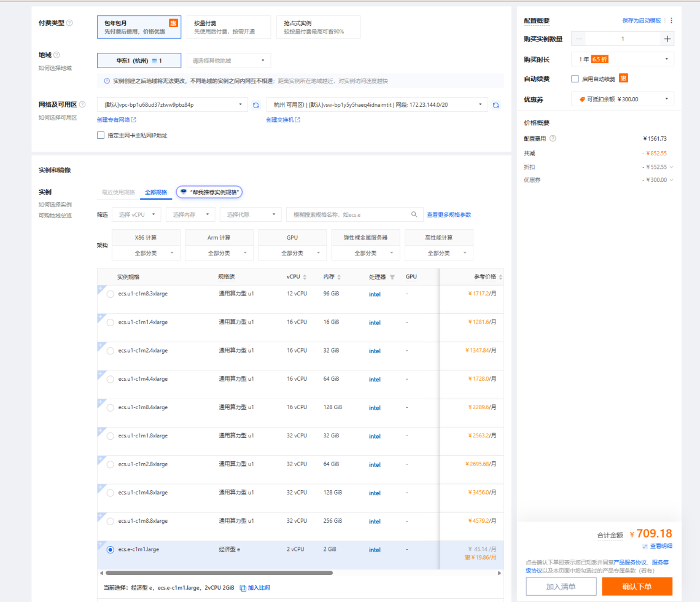Click refresh icon next to VPC network dropdown

point(256,105)
